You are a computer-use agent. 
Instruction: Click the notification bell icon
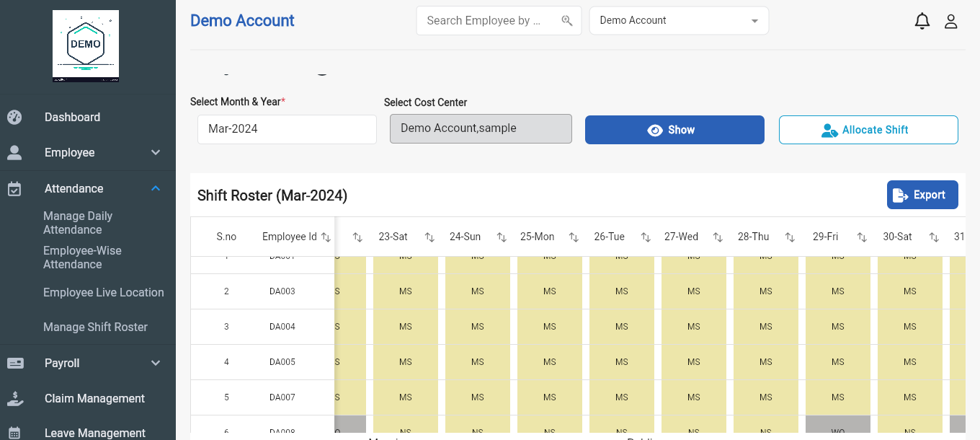click(922, 21)
